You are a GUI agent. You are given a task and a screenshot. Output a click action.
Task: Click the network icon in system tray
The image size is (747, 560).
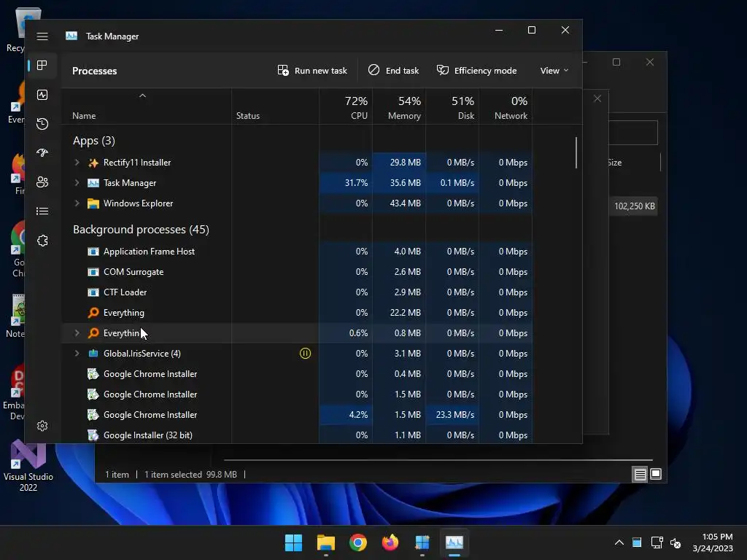[x=657, y=542]
